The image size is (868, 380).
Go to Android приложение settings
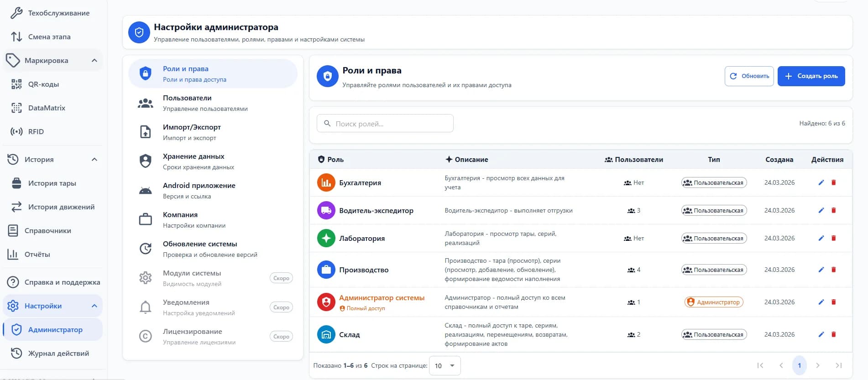pyautogui.click(x=213, y=191)
